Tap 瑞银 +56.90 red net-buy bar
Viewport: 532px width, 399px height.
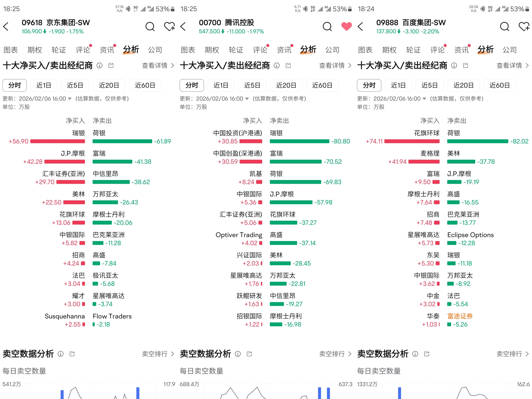[x=58, y=141]
